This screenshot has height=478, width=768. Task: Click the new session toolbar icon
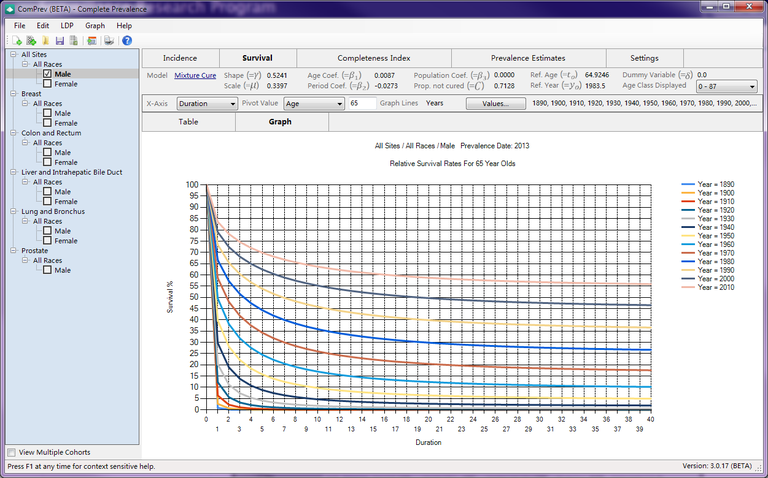(18, 40)
